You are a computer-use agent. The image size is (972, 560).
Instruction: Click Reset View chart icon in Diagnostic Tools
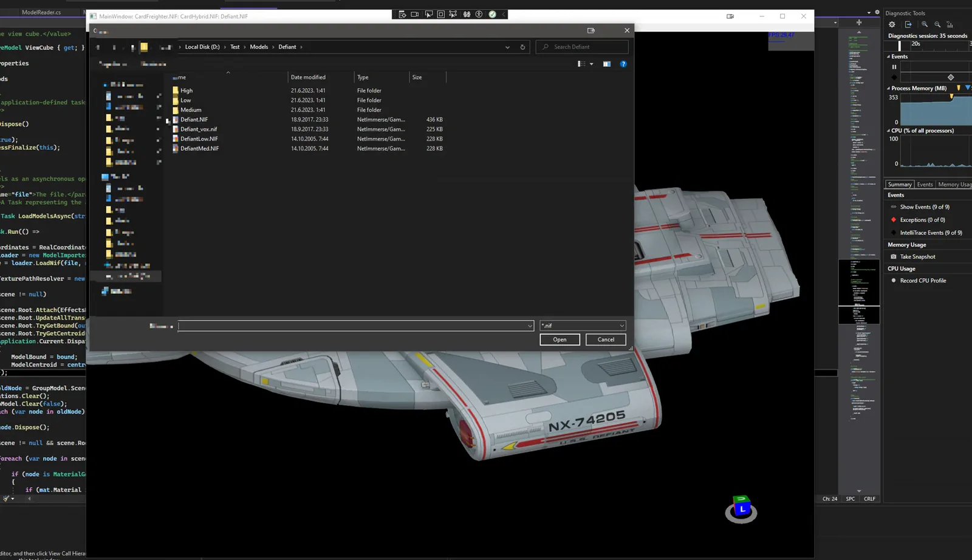tap(950, 24)
